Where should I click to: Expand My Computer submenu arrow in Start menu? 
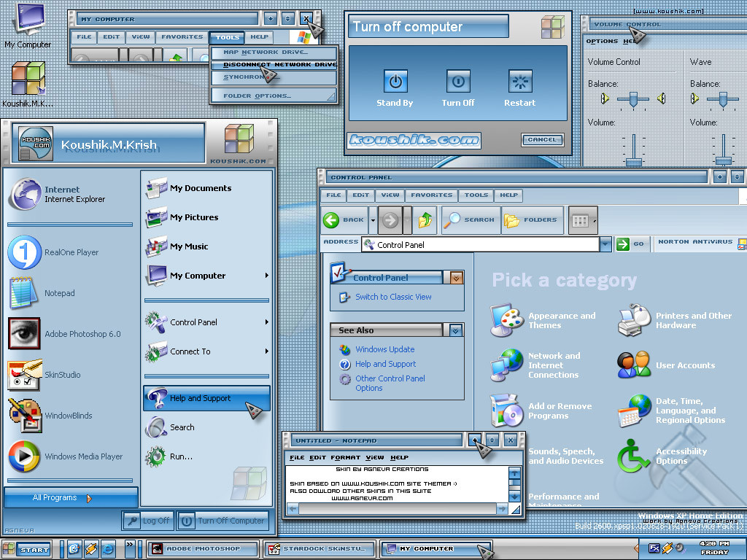pos(267,275)
